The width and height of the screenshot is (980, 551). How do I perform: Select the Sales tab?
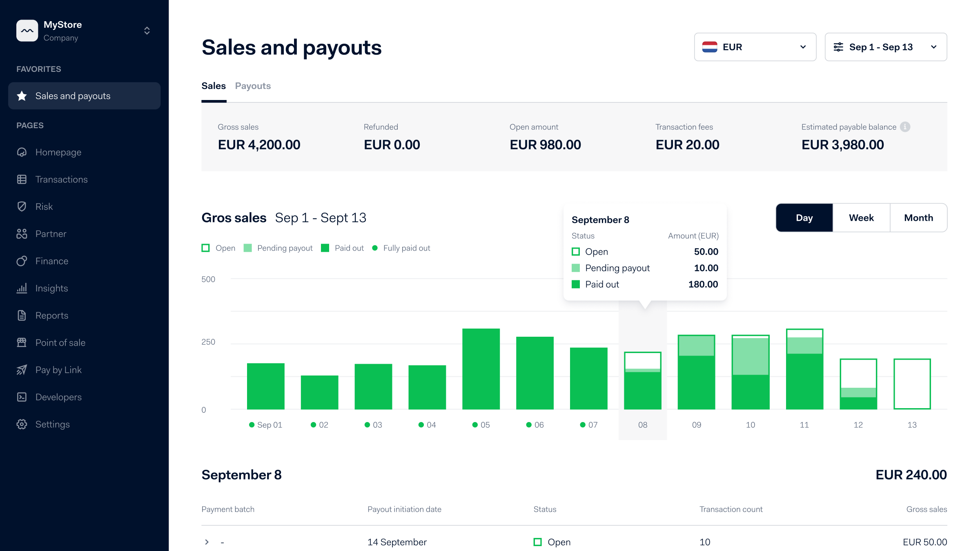click(x=214, y=86)
